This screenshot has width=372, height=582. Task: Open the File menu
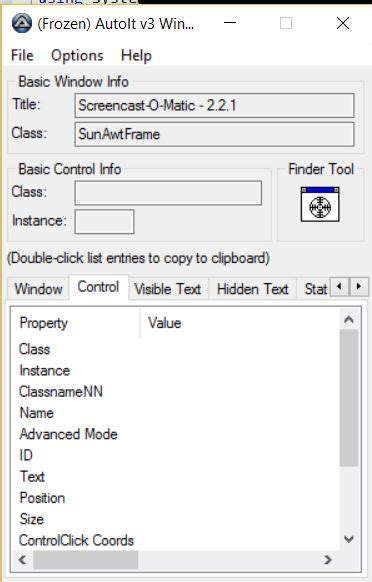(x=22, y=56)
